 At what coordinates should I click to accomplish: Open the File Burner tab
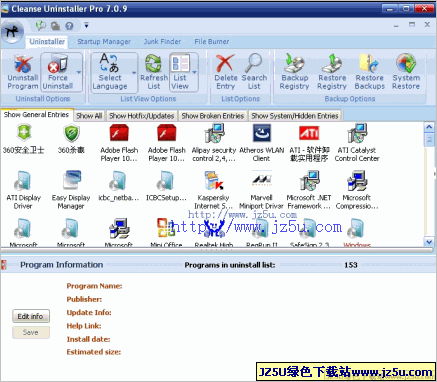coord(212,42)
